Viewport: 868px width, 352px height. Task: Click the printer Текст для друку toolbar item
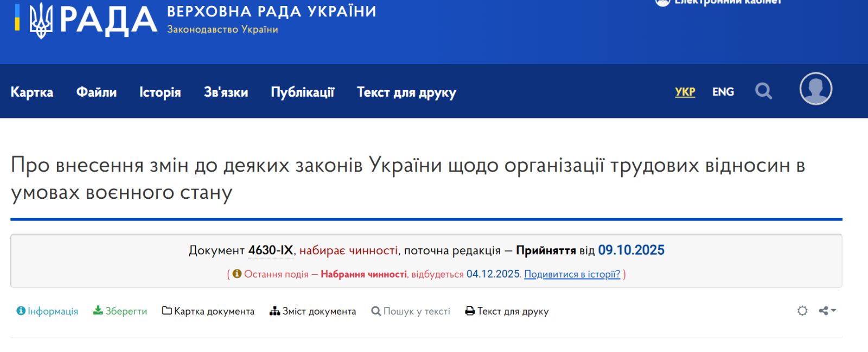[507, 311]
